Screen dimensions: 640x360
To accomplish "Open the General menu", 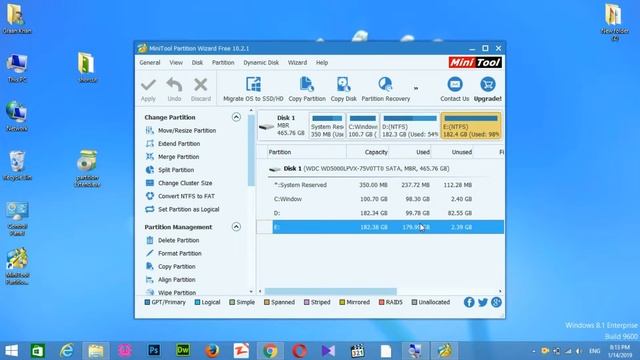I will pos(150,63).
